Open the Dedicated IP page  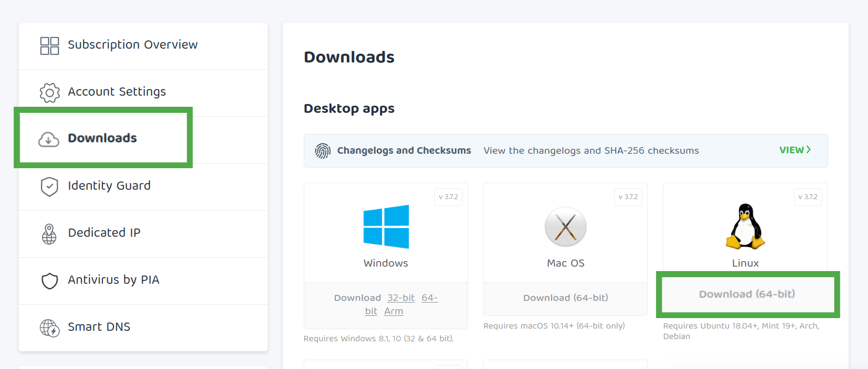[143, 234]
